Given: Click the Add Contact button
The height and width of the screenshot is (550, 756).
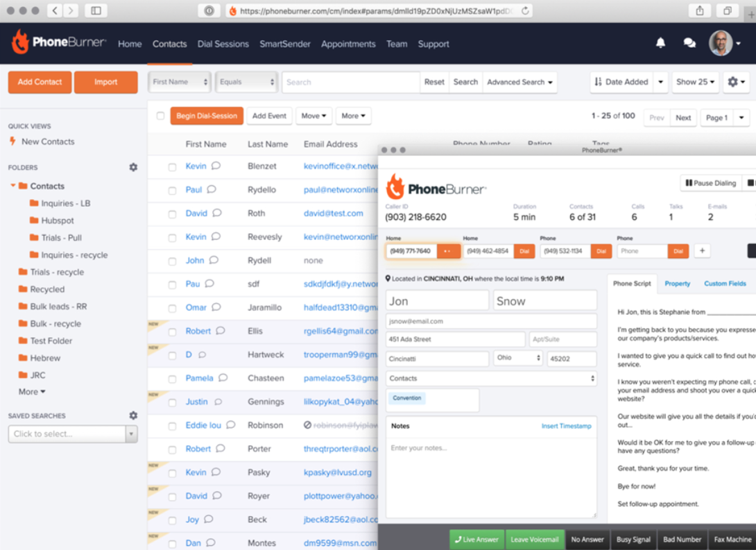Looking at the screenshot, I should 40,82.
